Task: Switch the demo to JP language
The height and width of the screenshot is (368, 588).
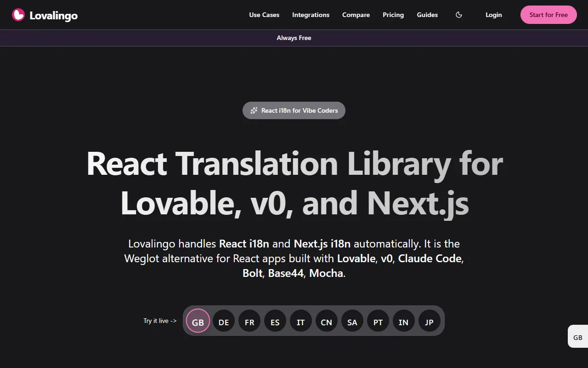Action: click(430, 321)
